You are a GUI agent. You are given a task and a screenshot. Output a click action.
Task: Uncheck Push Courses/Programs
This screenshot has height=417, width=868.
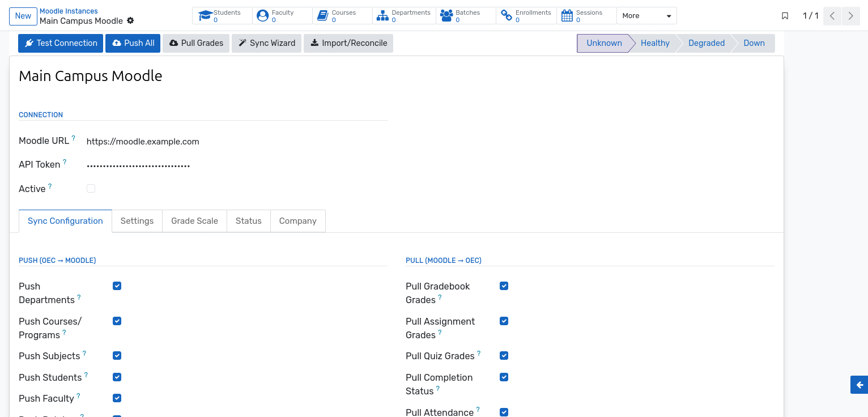[x=117, y=321]
